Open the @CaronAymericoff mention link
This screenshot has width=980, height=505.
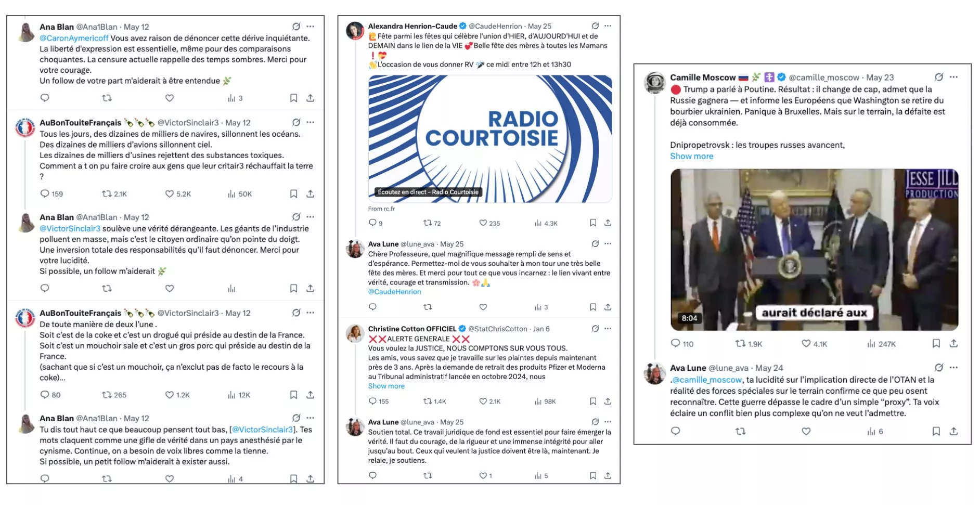coord(74,38)
